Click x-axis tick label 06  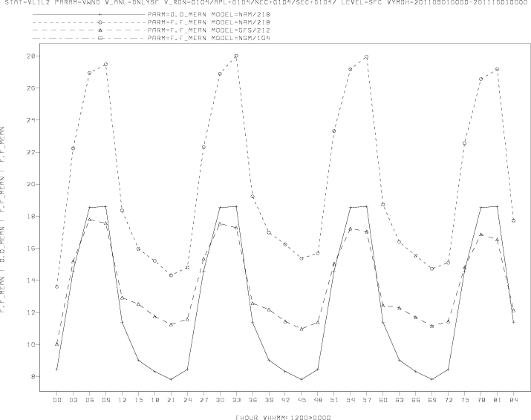[x=89, y=400]
